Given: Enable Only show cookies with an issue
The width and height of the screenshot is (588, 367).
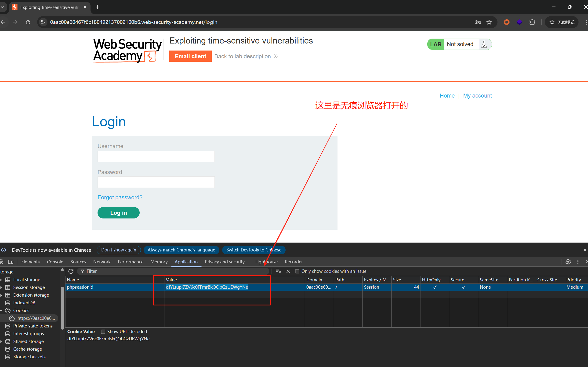Looking at the screenshot, I should (x=297, y=271).
